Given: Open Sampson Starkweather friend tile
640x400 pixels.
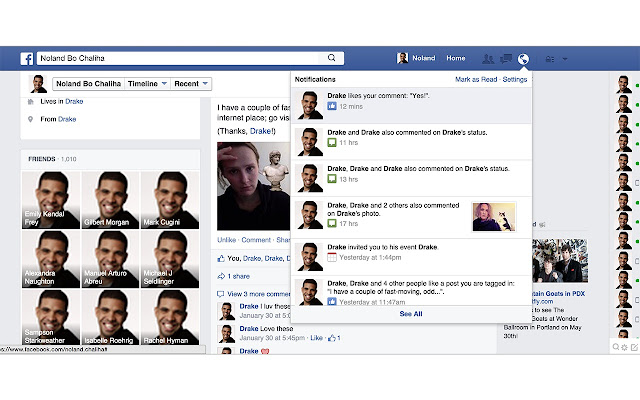Looking at the screenshot, I should (x=51, y=317).
